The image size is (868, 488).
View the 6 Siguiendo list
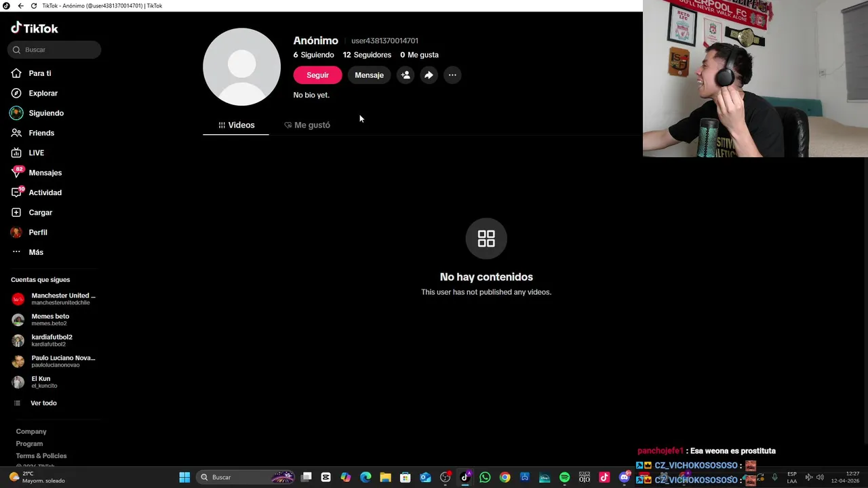click(313, 55)
